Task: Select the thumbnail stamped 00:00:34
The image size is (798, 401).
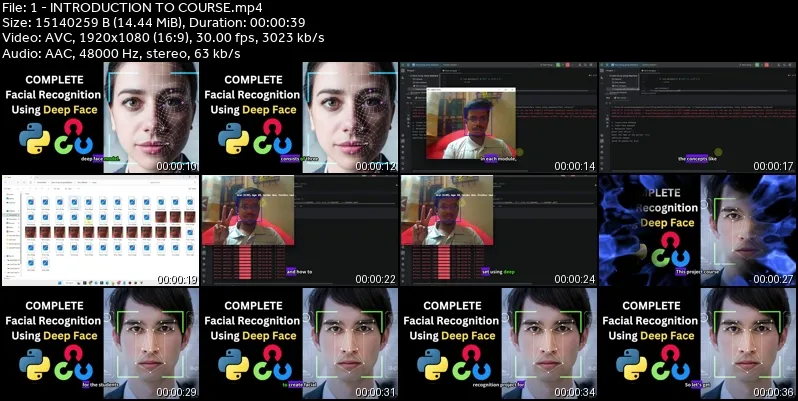Action: pos(498,343)
